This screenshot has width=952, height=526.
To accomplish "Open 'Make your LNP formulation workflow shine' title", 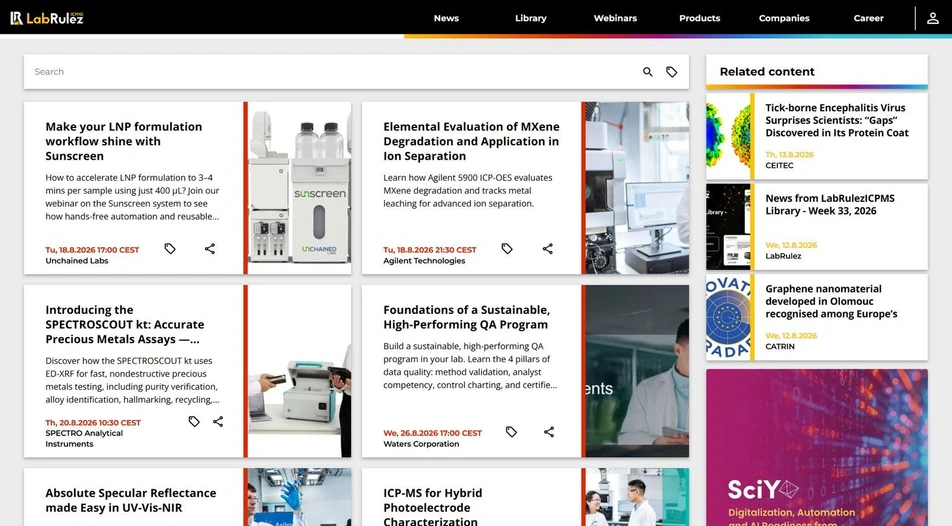I will pos(124,142).
